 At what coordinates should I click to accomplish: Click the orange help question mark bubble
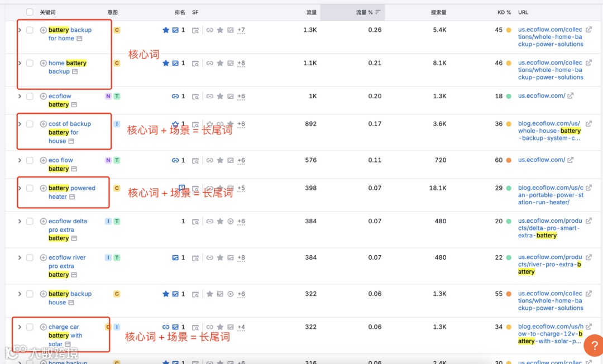pos(593,346)
